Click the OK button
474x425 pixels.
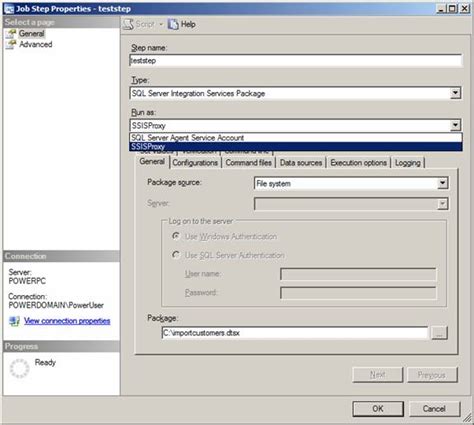(378, 409)
